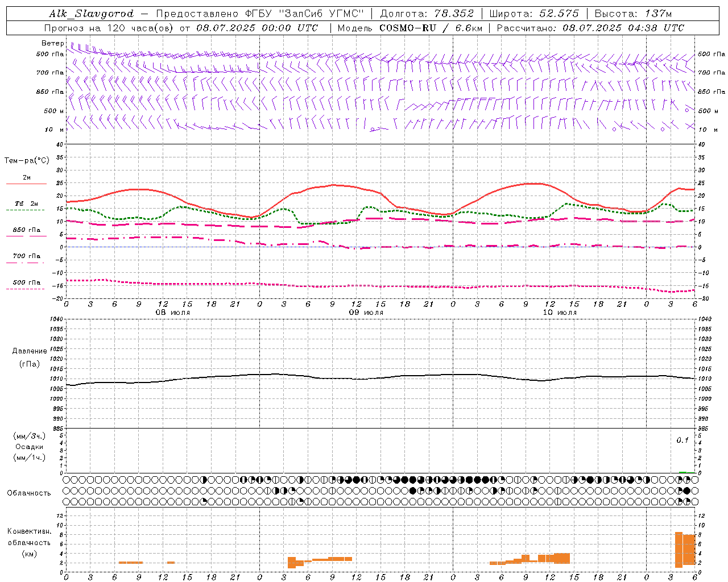Screen dimensions: 728x582
Task: Select the (мм/1ч.) precipitation unit label
Action: click(x=30, y=458)
